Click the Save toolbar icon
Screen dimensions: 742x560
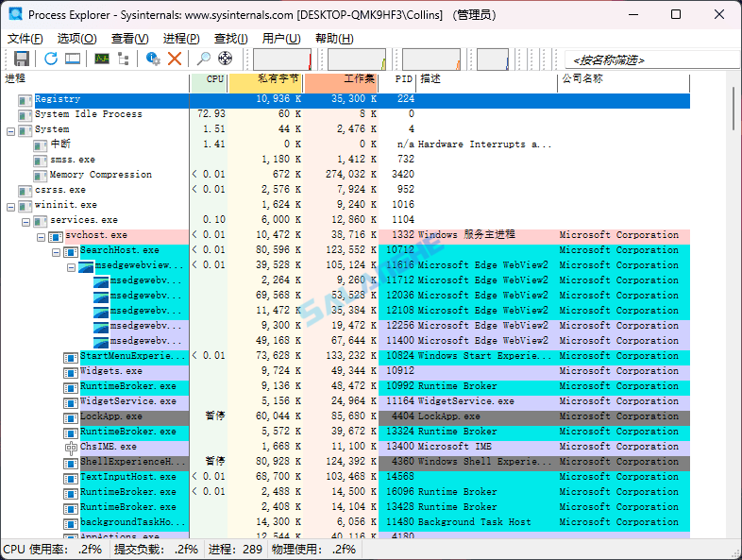(x=22, y=59)
